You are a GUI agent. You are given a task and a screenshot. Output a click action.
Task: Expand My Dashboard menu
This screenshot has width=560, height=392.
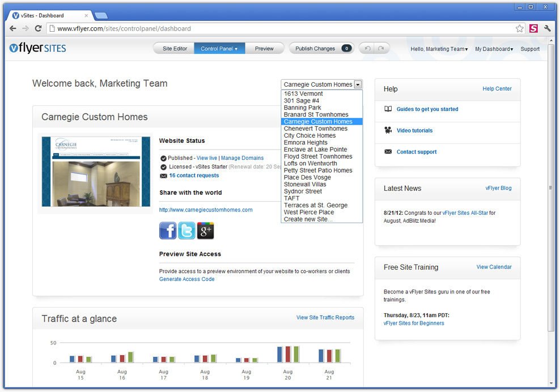[x=494, y=49]
